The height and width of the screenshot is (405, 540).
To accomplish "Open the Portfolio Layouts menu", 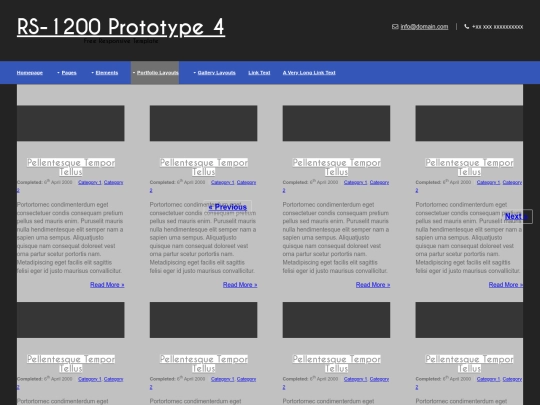I will click(158, 73).
